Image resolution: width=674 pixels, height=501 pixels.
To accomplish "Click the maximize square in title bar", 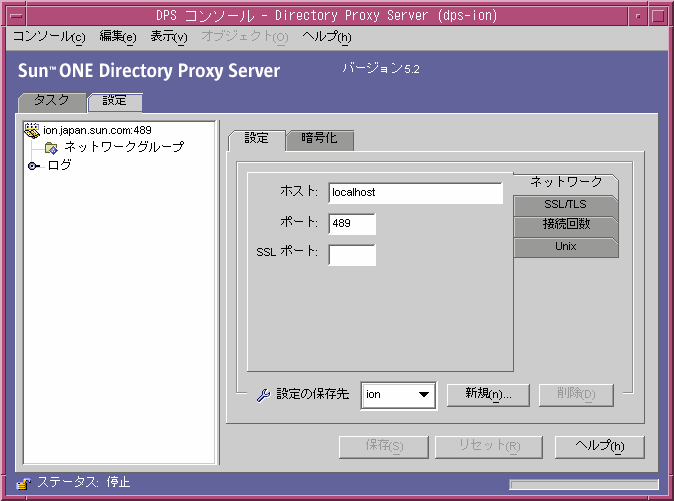I will pos(658,16).
